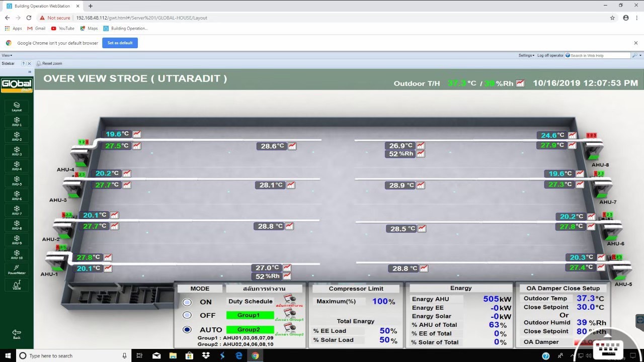Open a new Chrome tab
This screenshot has height=362, width=644.
coord(91,6)
